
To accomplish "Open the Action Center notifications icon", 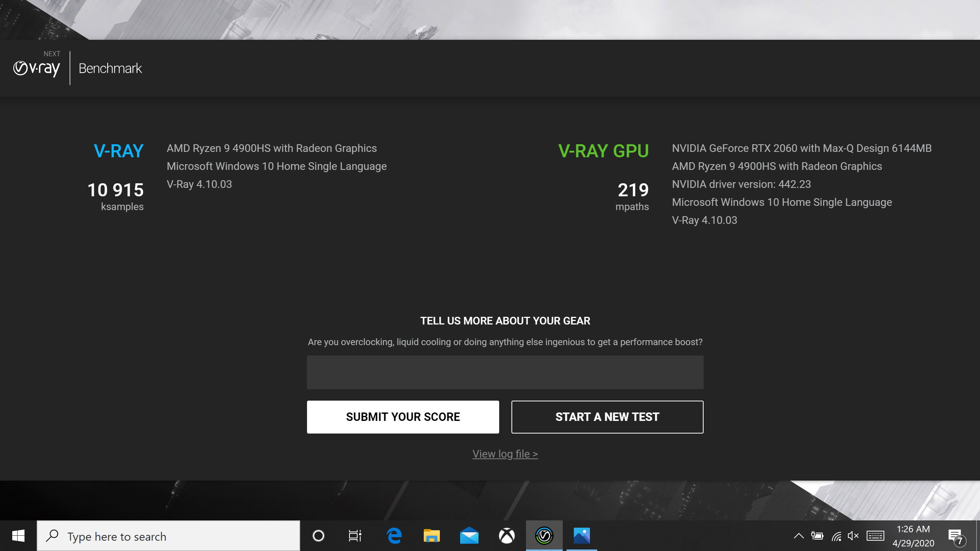I will 957,536.
